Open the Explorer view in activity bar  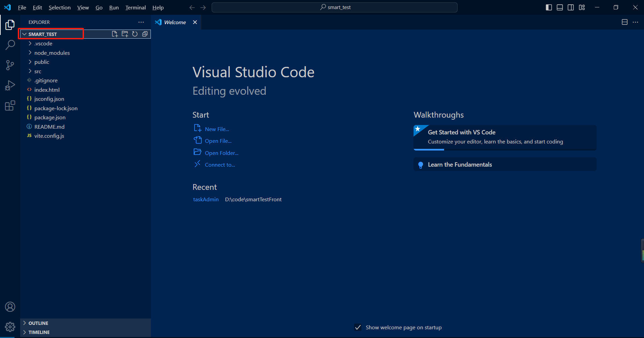10,25
